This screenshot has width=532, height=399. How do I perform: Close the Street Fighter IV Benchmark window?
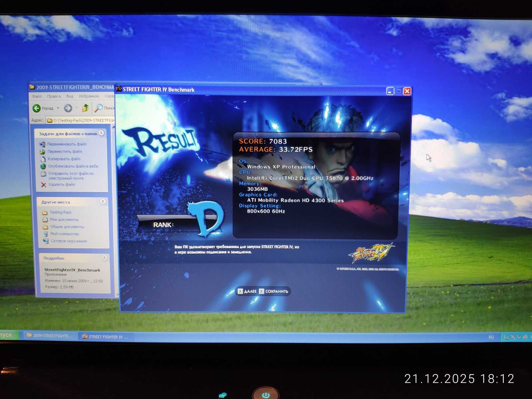(x=407, y=91)
